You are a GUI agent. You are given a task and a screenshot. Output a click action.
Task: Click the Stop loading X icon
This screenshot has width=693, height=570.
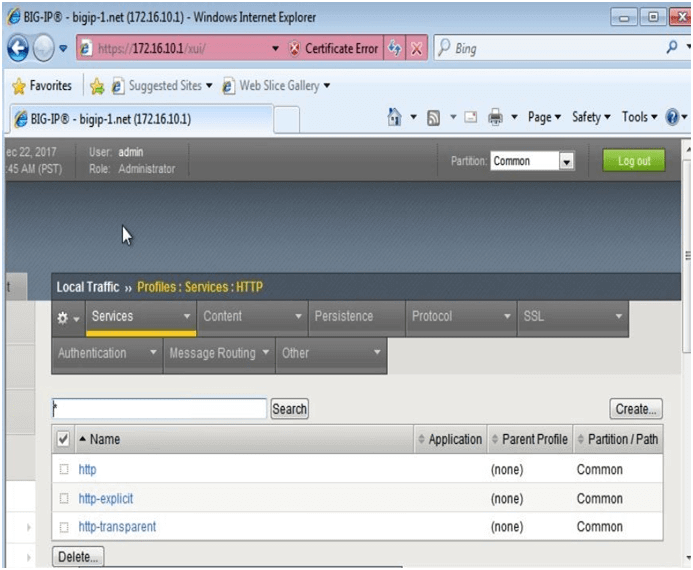pyautogui.click(x=416, y=48)
